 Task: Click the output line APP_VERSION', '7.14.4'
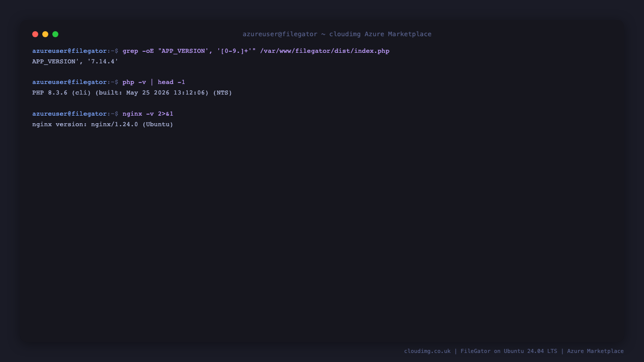(75, 62)
